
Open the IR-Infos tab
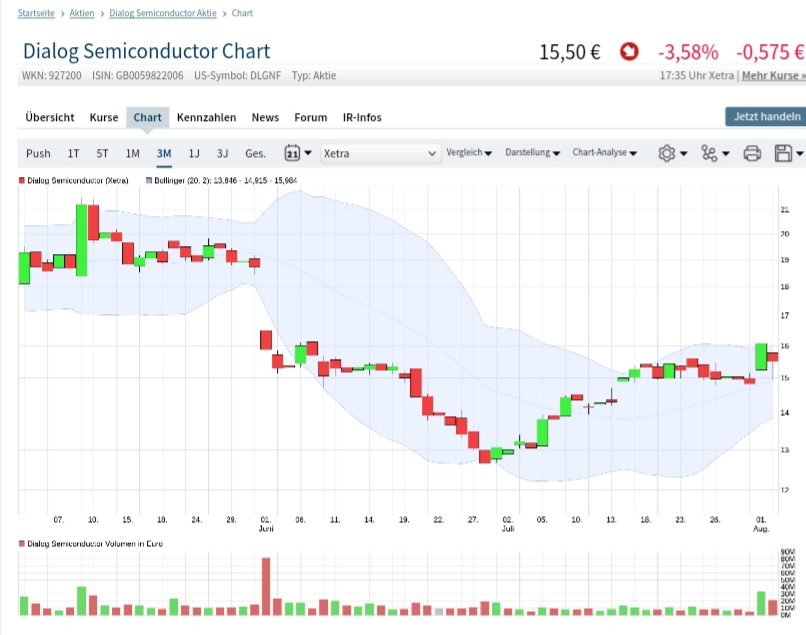pyautogui.click(x=362, y=117)
